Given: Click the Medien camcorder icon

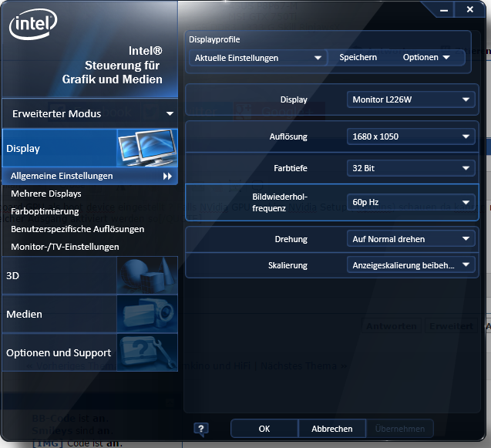Looking at the screenshot, I should [x=147, y=314].
